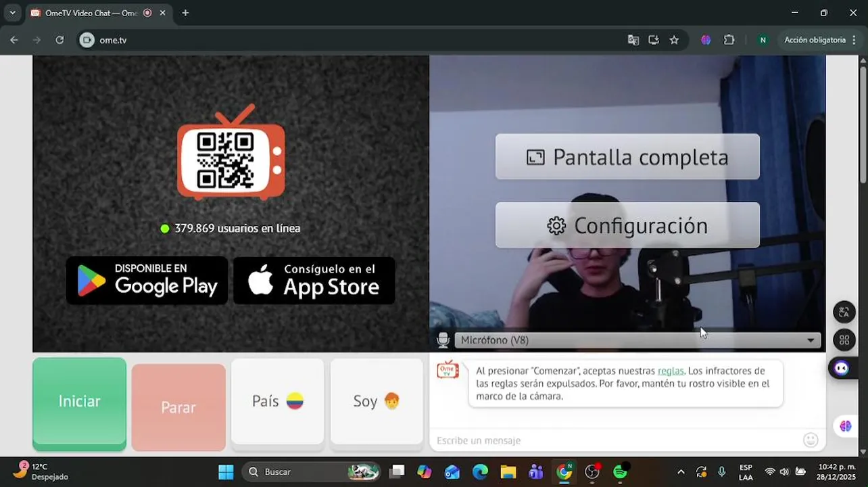The width and height of the screenshot is (868, 487).
Task: Go back with the browser back arrow
Action: 14,40
